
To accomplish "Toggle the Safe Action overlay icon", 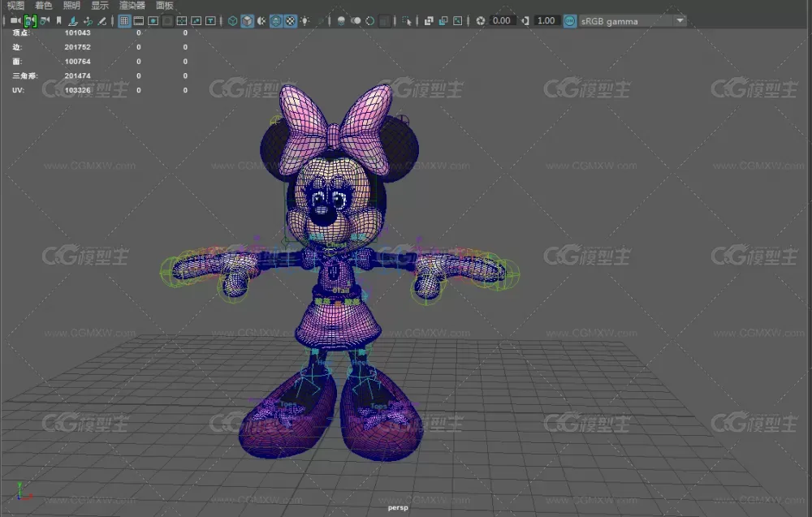I will point(197,21).
